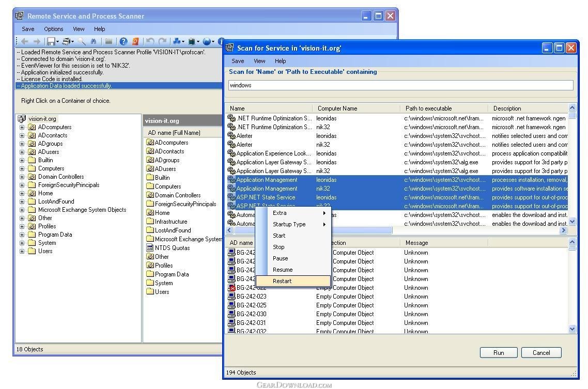Click the scroll-down arrow of the AD name results list

572,329
